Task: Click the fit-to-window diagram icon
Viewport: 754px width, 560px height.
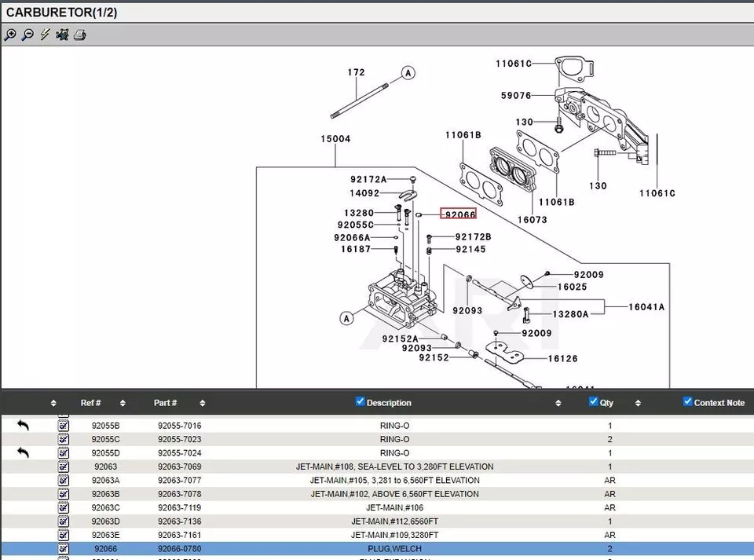Action: coord(62,35)
